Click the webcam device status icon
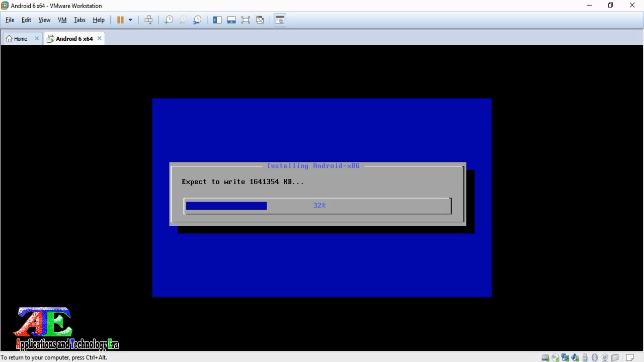The width and height of the screenshot is (644, 362). point(605,357)
